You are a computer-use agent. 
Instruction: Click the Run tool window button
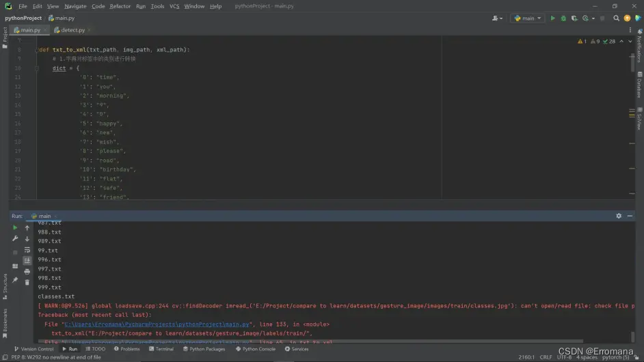point(70,349)
